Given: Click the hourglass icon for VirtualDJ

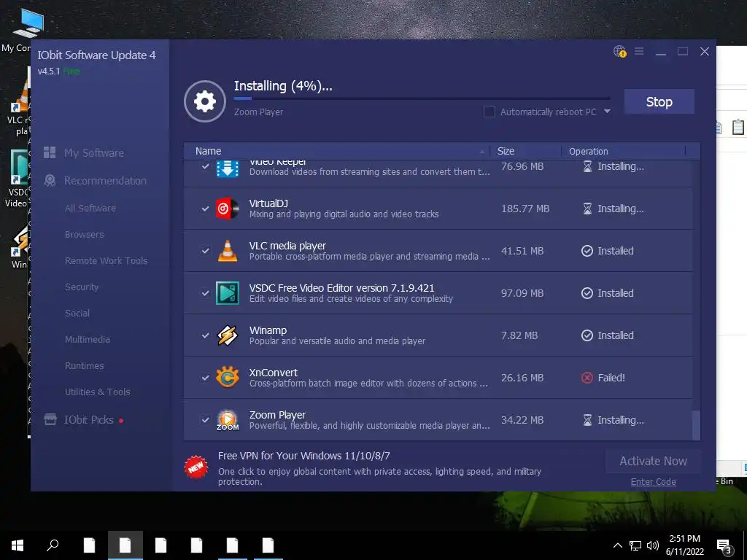Looking at the screenshot, I should coord(587,209).
